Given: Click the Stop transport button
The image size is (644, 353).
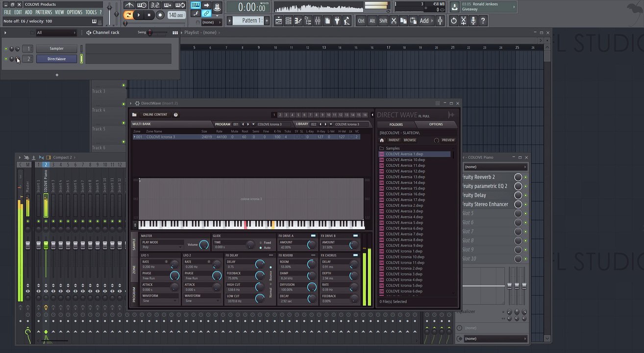Looking at the screenshot, I should click(x=149, y=15).
